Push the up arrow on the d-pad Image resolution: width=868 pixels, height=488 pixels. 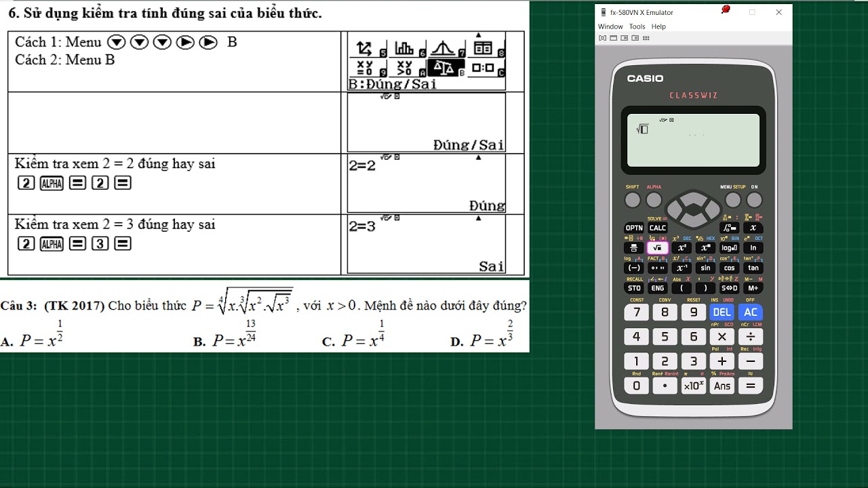pyautogui.click(x=693, y=198)
